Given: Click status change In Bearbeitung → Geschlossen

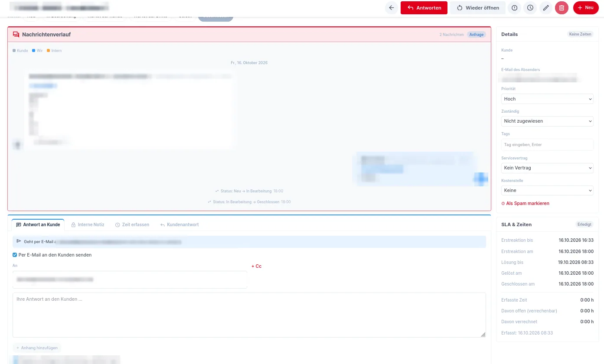Looking at the screenshot, I should pos(249,202).
